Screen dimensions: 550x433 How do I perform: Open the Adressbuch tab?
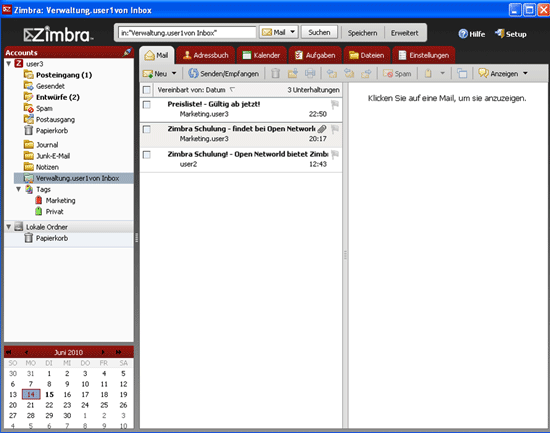pos(206,55)
